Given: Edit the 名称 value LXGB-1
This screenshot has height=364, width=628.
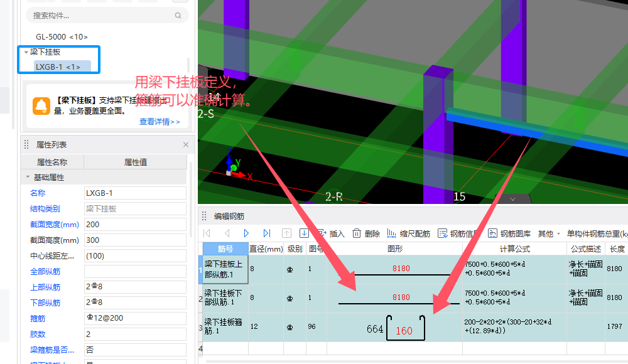Looking at the screenshot, I should tap(135, 193).
